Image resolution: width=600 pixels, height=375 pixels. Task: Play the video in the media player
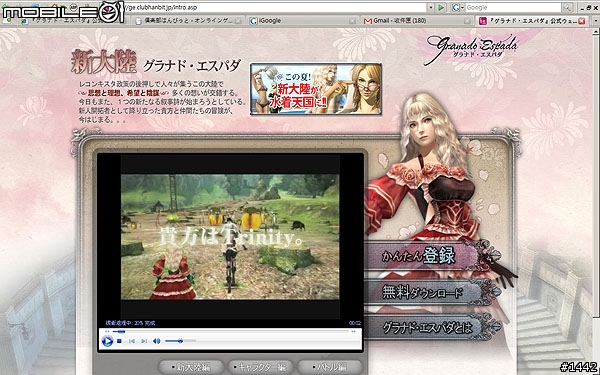click(108, 341)
